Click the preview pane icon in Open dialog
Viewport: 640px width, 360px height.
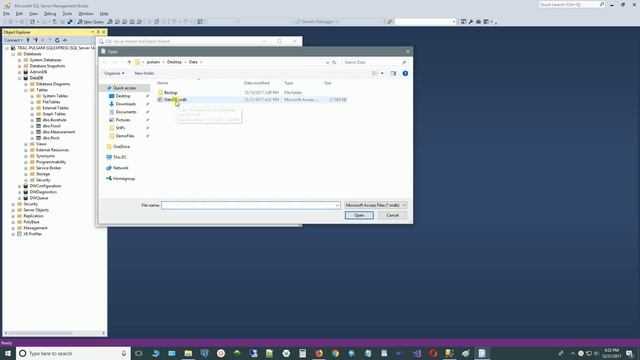pos(393,73)
